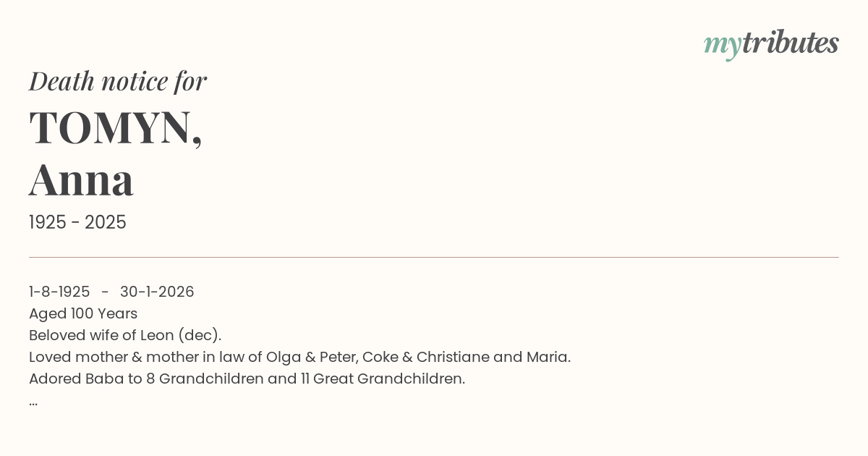Viewport: 868px width, 456px height.
Task: Click the horizontal divider line
Action: [434, 257]
